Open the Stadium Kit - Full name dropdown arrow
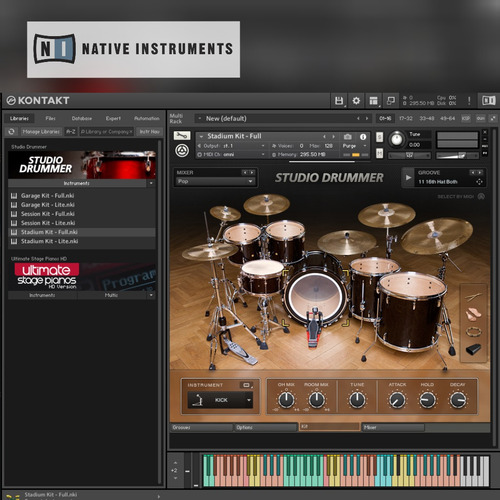Screen dimensions: 500x500 [x=201, y=136]
